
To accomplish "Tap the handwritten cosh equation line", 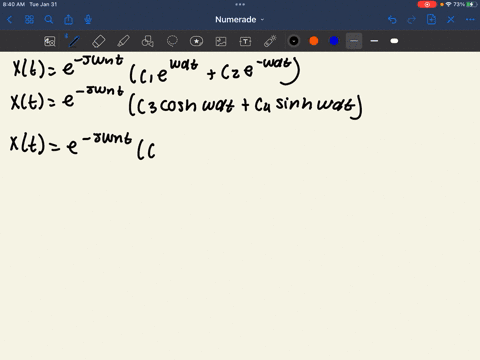I will point(187,102).
